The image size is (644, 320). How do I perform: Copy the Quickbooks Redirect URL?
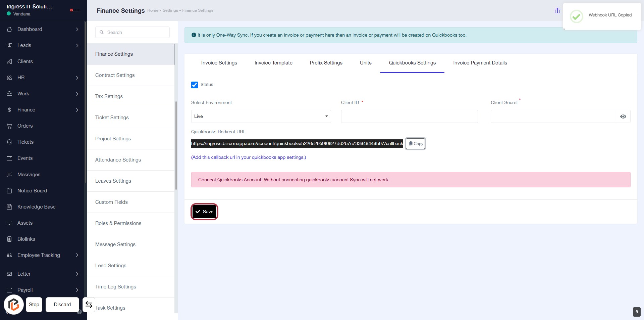416,144
